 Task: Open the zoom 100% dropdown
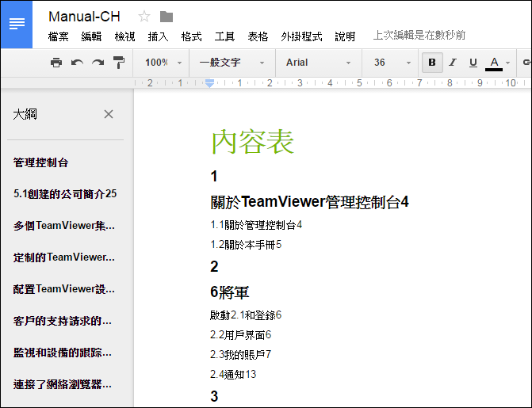coord(163,63)
